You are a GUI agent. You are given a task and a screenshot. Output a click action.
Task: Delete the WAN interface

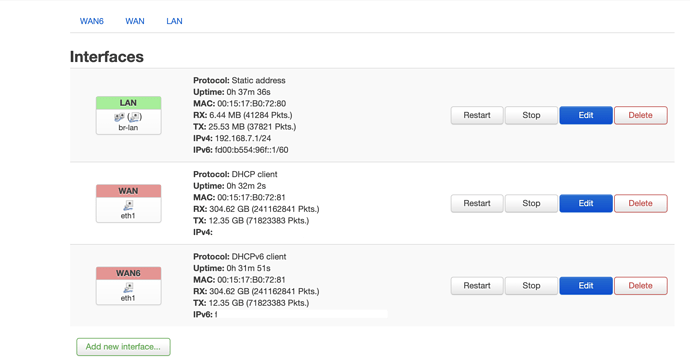point(640,203)
